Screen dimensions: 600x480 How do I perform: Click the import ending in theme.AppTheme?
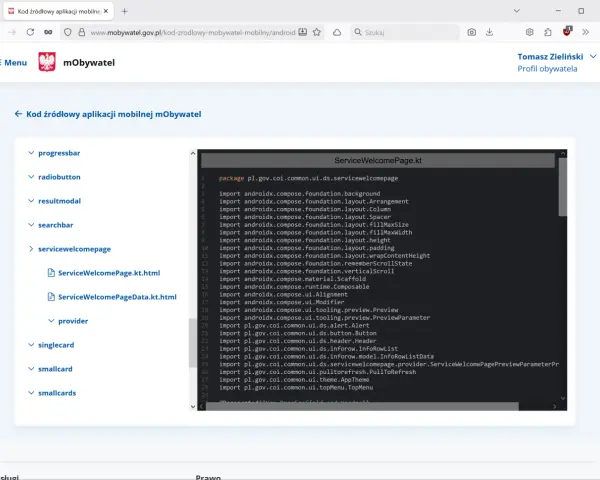point(294,380)
